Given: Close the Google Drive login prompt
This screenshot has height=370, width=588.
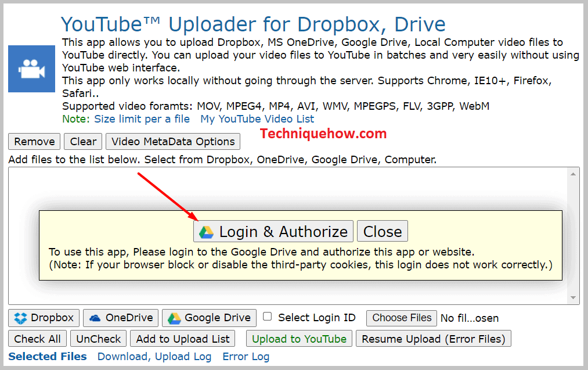Looking at the screenshot, I should tap(382, 231).
